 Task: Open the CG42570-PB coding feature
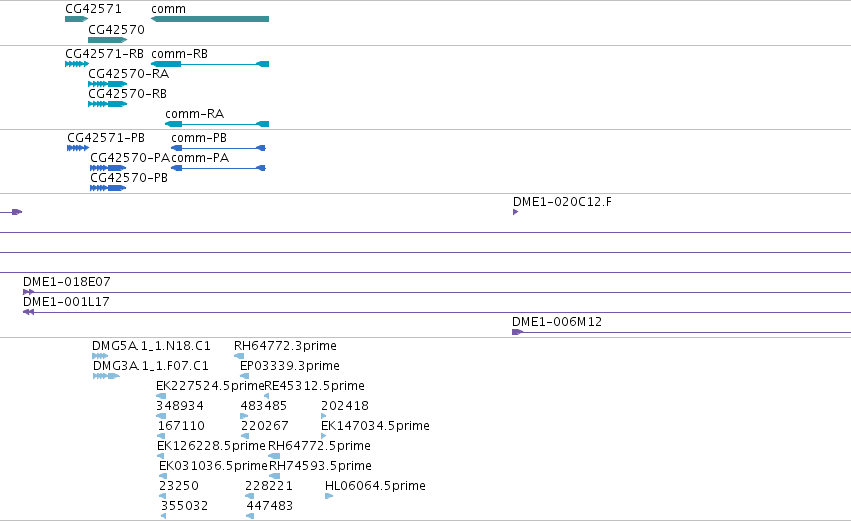(108, 188)
